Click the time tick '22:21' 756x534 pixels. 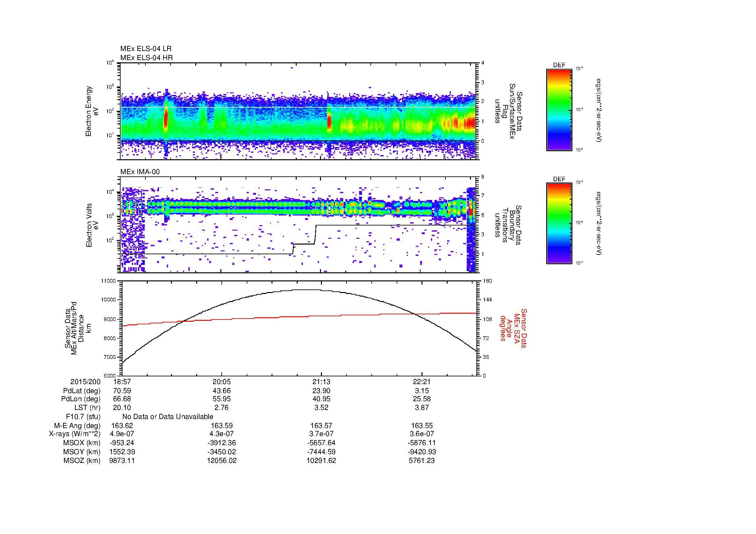click(422, 382)
